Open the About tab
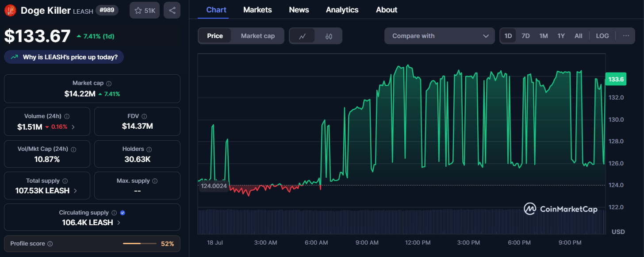644x257 pixels. 387,10
